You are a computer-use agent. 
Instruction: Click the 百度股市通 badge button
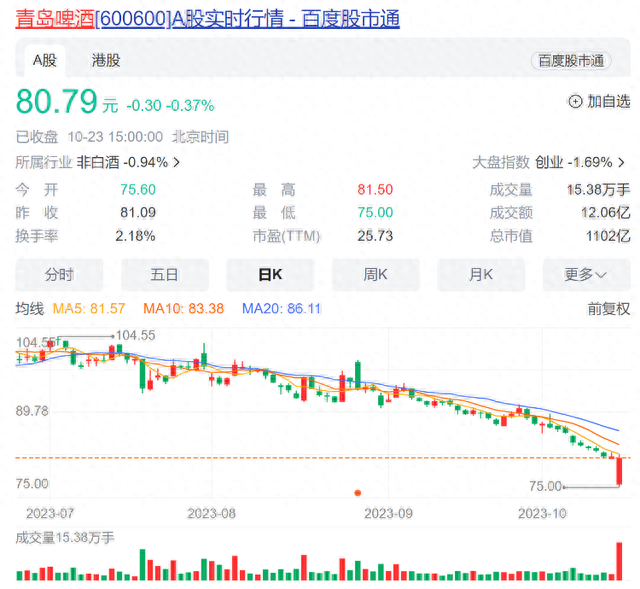[571, 61]
